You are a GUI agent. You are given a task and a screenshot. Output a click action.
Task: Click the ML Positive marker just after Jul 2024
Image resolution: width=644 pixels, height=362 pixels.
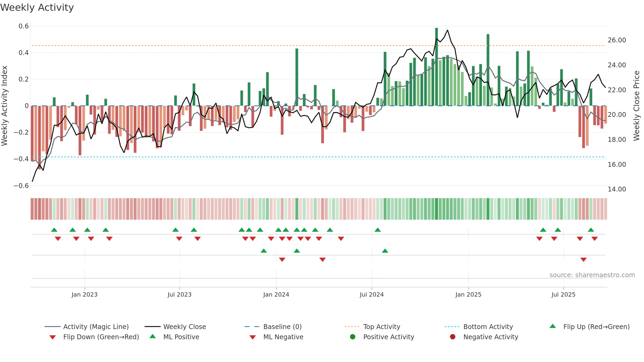385,251
